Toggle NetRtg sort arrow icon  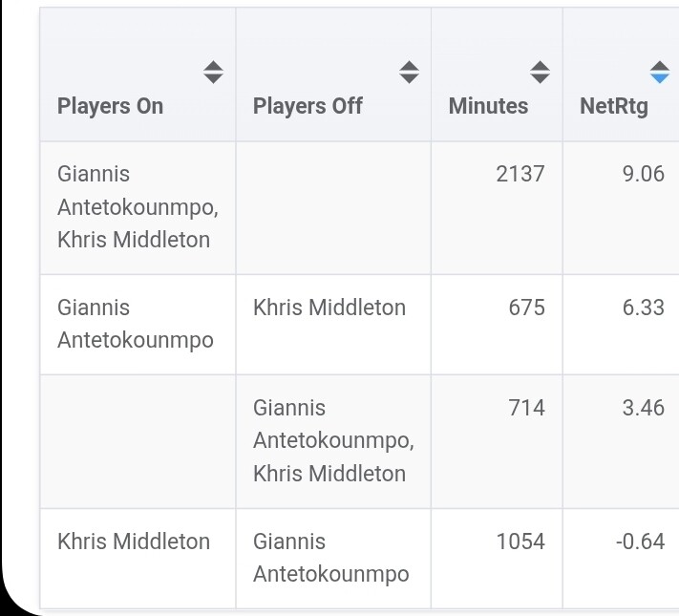point(659,72)
